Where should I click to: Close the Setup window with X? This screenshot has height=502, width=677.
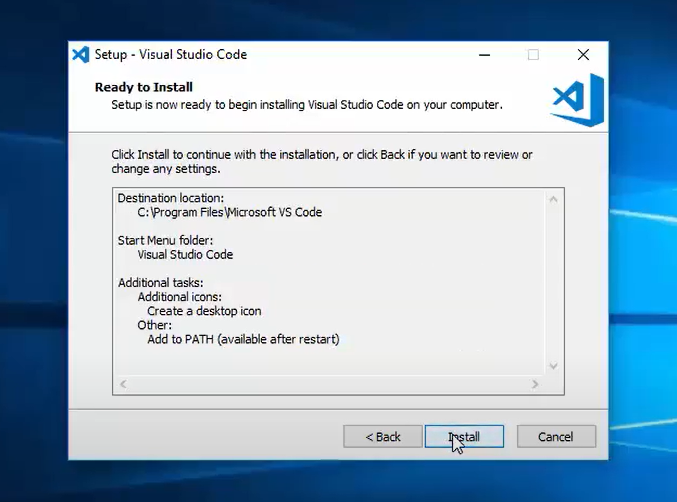(x=583, y=55)
